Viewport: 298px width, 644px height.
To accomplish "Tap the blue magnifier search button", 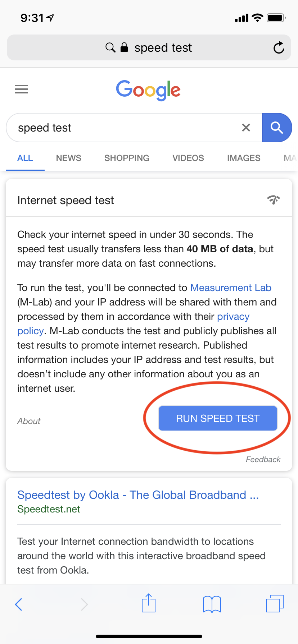I will (x=277, y=128).
